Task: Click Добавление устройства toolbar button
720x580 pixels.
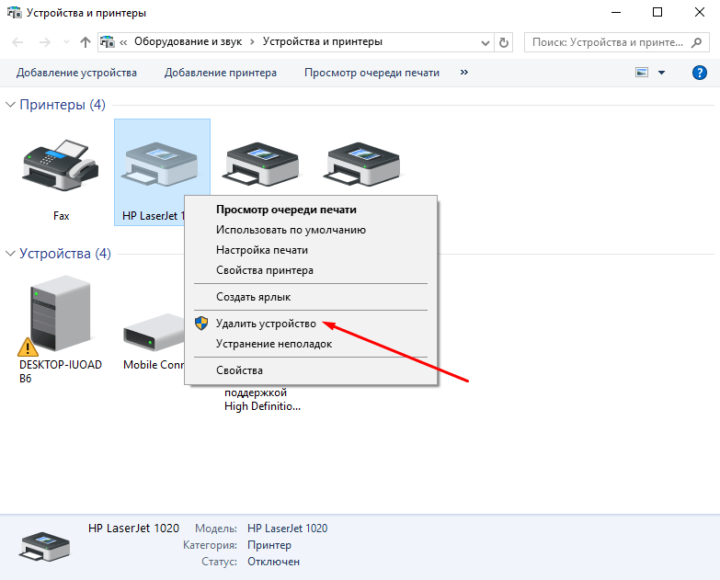Action: coord(76,73)
